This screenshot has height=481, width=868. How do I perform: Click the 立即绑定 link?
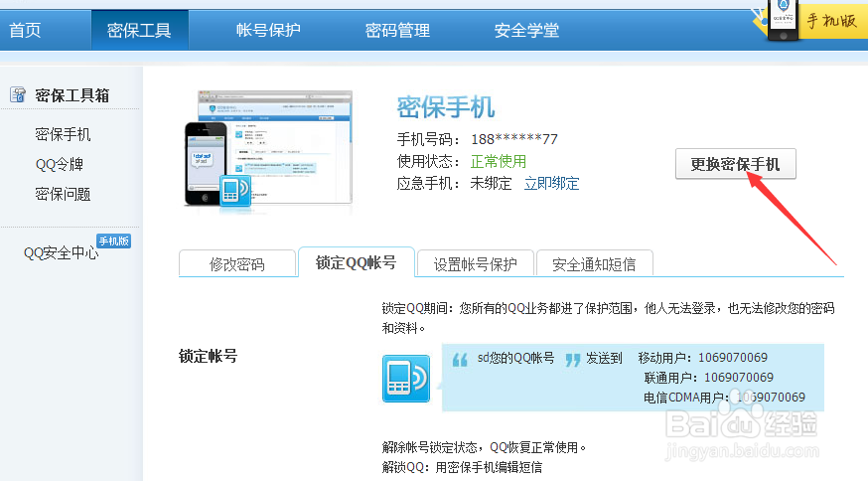(x=551, y=184)
